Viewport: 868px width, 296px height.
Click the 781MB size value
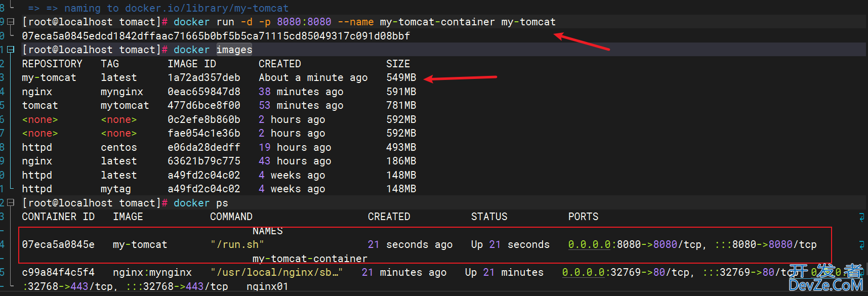click(x=401, y=105)
